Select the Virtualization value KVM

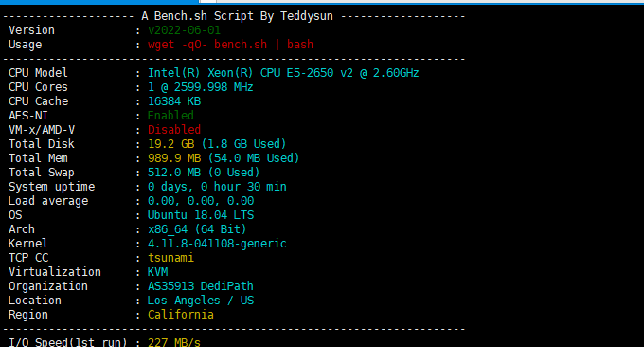[158, 272]
